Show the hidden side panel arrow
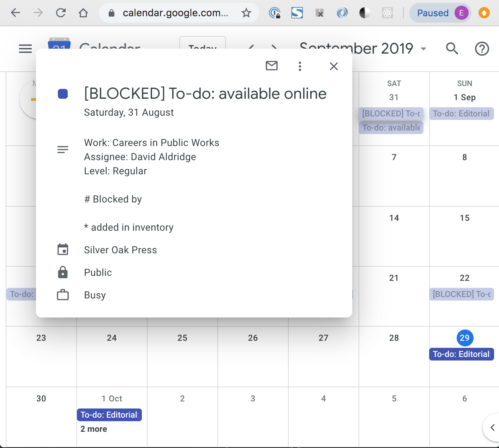The image size is (499, 448). 492,428
